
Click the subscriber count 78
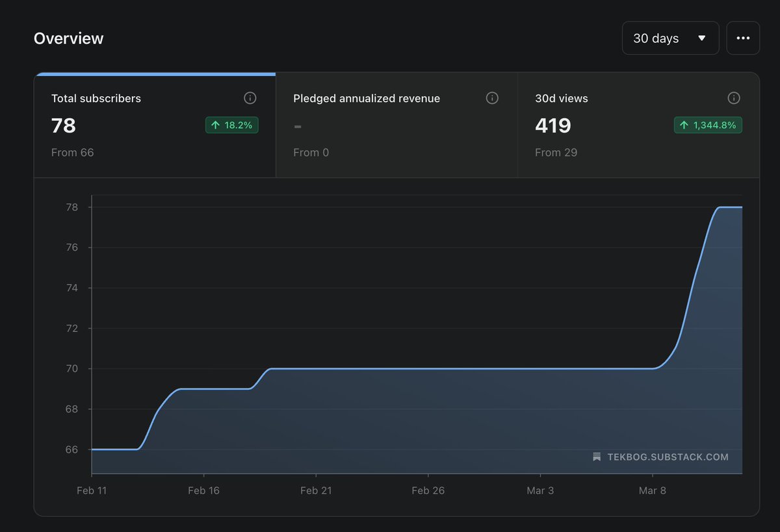pyautogui.click(x=64, y=125)
